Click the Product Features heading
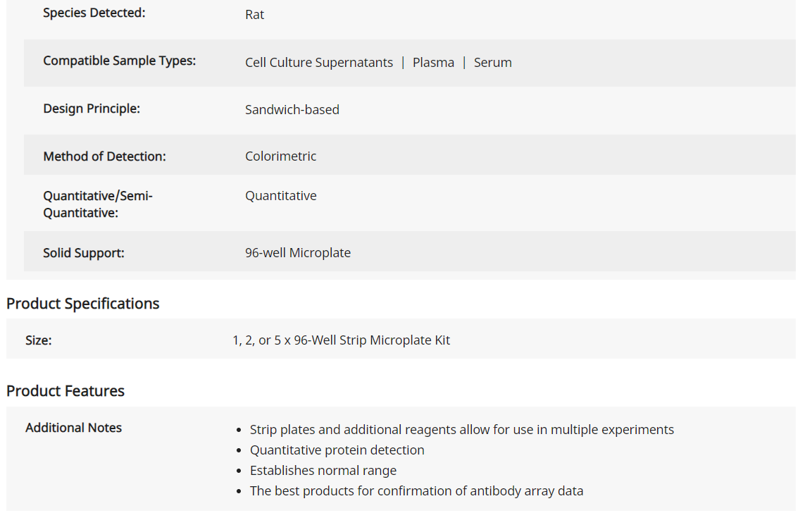 click(x=65, y=390)
